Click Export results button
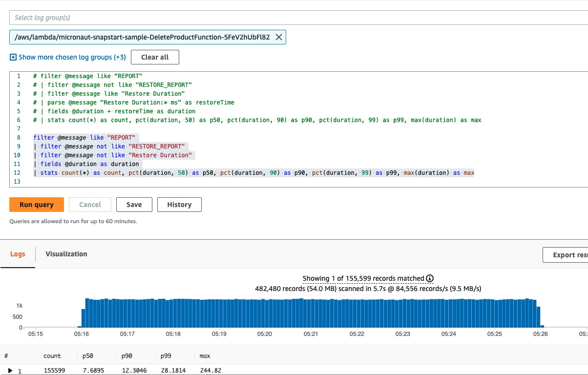This screenshot has width=588, height=375. click(566, 255)
